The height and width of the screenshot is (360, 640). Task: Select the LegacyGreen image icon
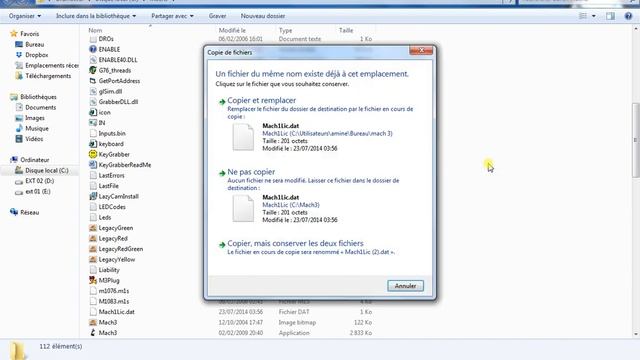point(93,228)
